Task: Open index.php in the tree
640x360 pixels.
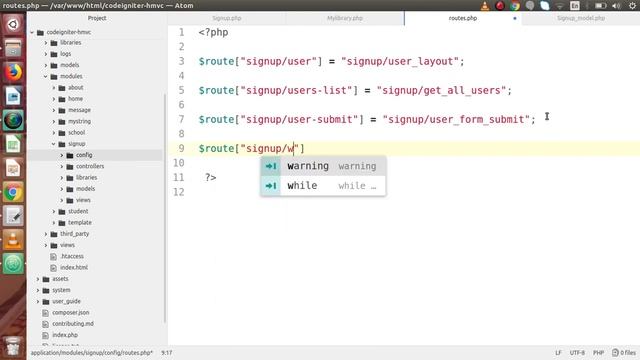Action: tap(65, 335)
